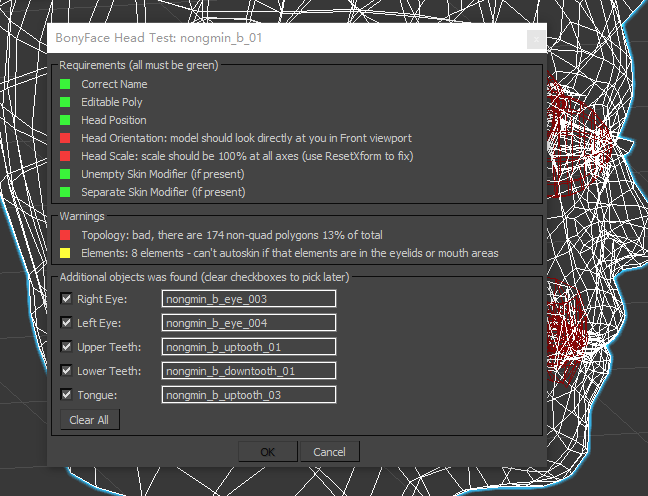648x496 pixels.
Task: Cancel the BonyFace Head Test dialog
Action: (330, 452)
